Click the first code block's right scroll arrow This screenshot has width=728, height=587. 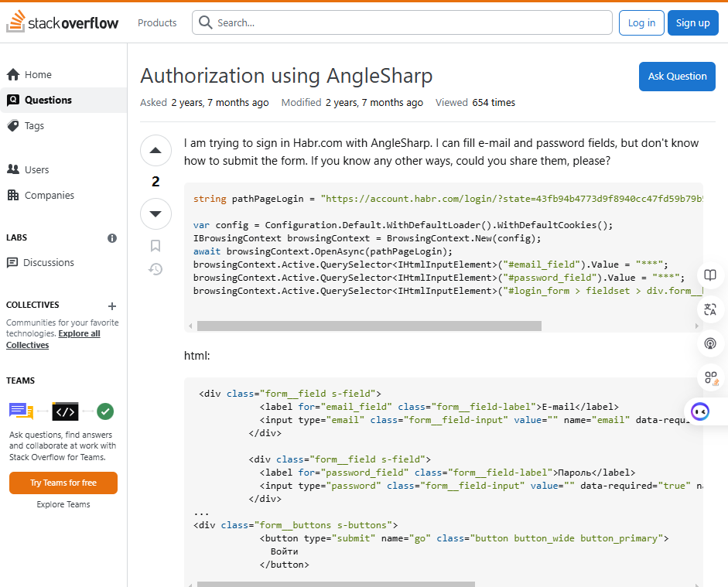coord(696,326)
